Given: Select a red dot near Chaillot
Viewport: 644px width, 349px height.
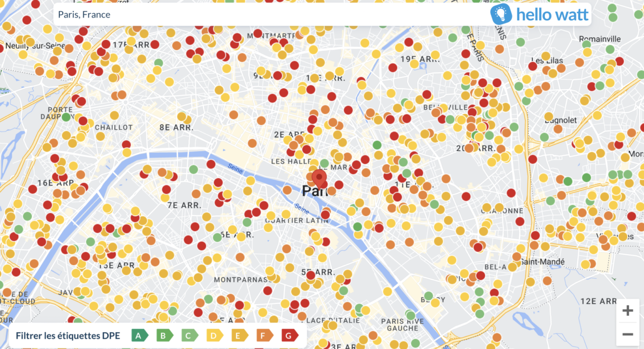Looking at the screenshot, I should click(x=126, y=144).
